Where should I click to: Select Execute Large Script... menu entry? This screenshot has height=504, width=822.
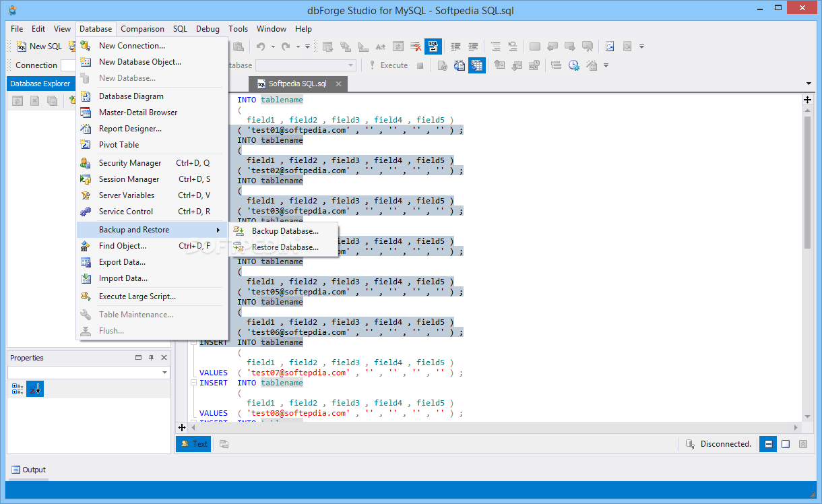[x=152, y=296]
